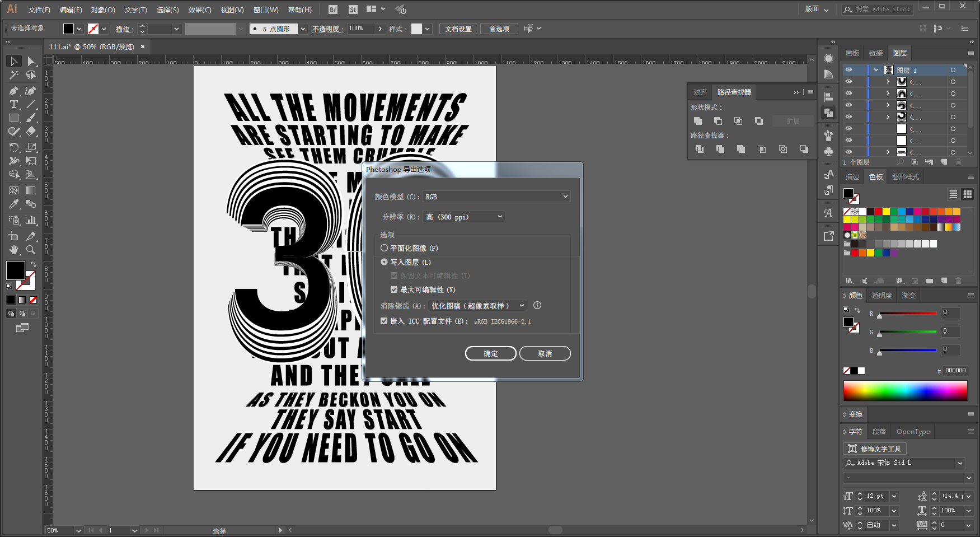Pick the Zoom tool magnifier
Viewport: 980px width, 537px height.
[31, 250]
